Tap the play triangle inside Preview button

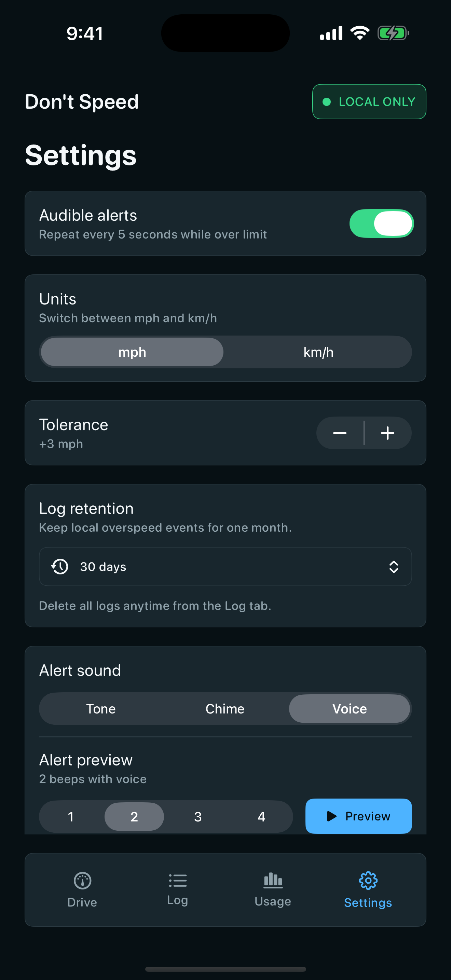pos(332,816)
